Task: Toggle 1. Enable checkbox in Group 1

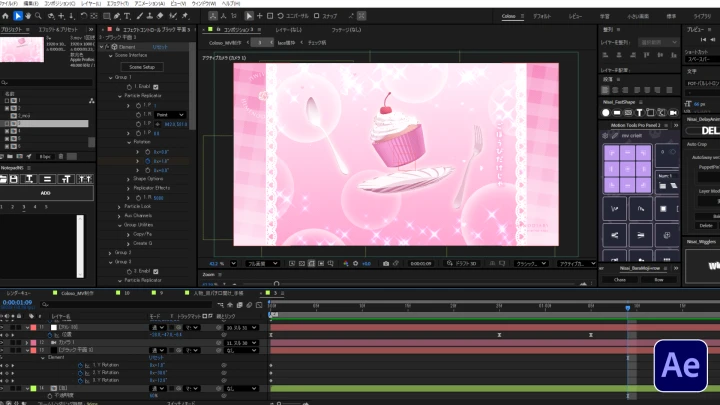Action: click(156, 87)
